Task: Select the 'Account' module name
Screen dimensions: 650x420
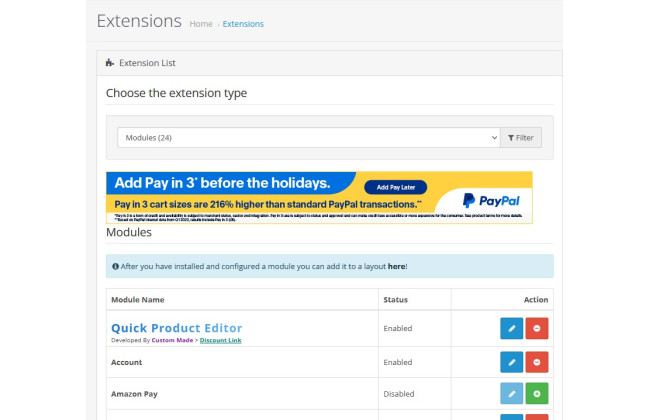Action: point(126,362)
